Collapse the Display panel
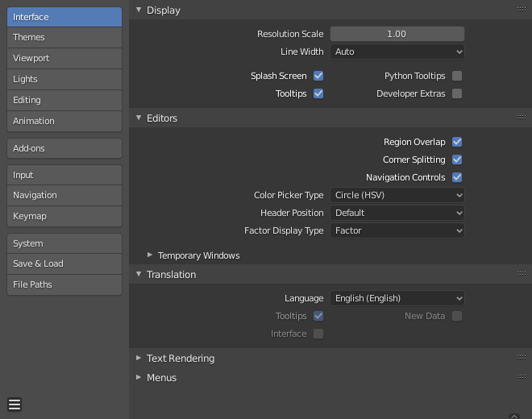Image resolution: width=532 pixels, height=419 pixels. [139, 10]
